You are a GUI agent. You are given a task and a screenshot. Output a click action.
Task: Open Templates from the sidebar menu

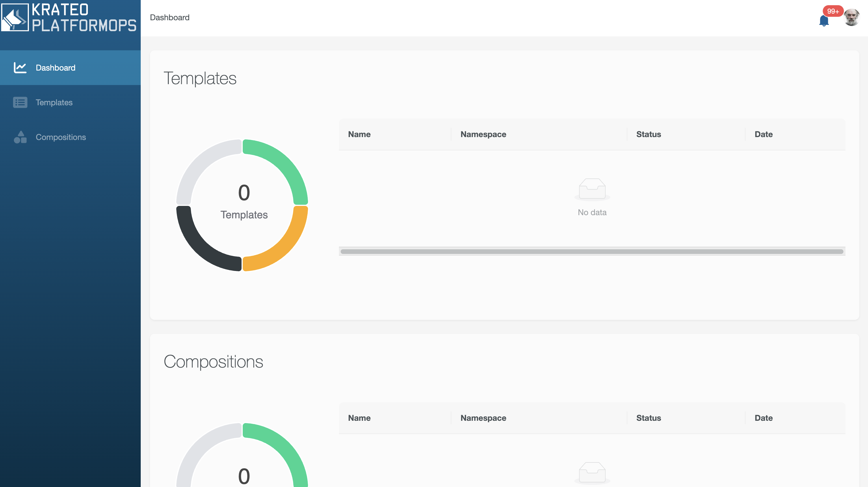[70, 102]
